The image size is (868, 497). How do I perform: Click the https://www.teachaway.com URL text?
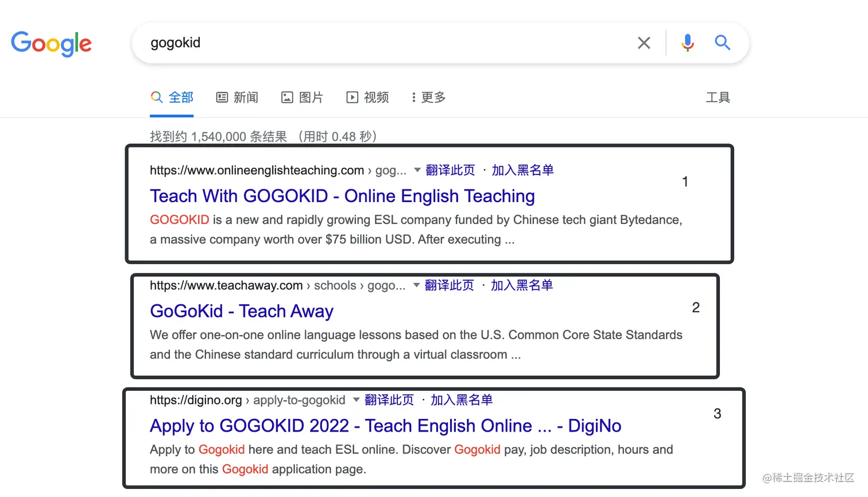pyautogui.click(x=226, y=285)
